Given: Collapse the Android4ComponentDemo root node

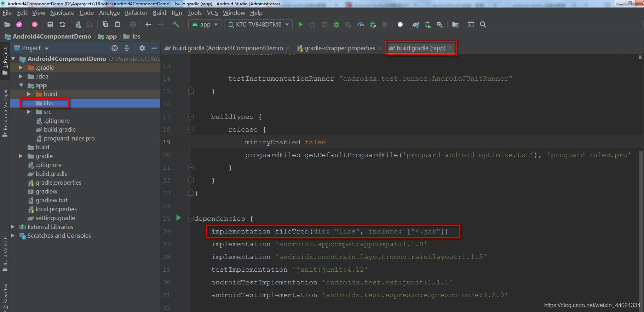Looking at the screenshot, I should coord(13,58).
